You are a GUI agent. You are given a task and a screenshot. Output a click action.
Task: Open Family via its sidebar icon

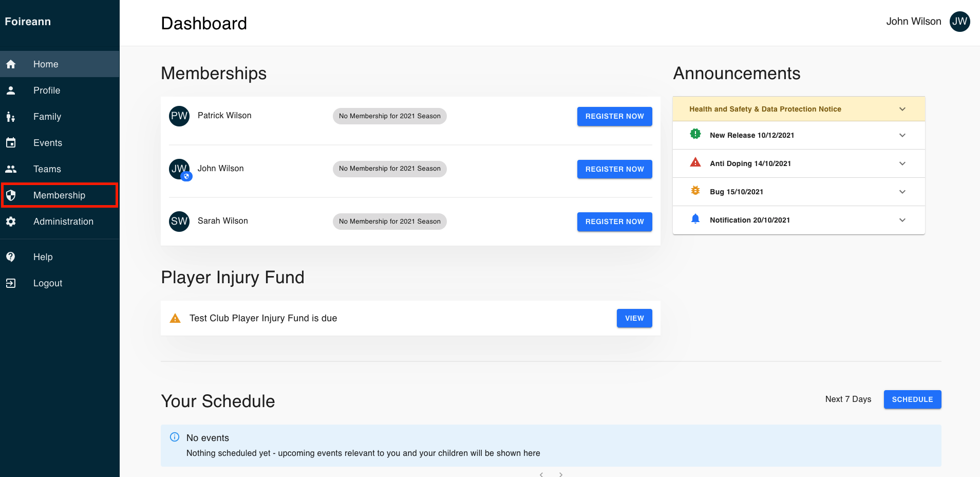coord(11,117)
